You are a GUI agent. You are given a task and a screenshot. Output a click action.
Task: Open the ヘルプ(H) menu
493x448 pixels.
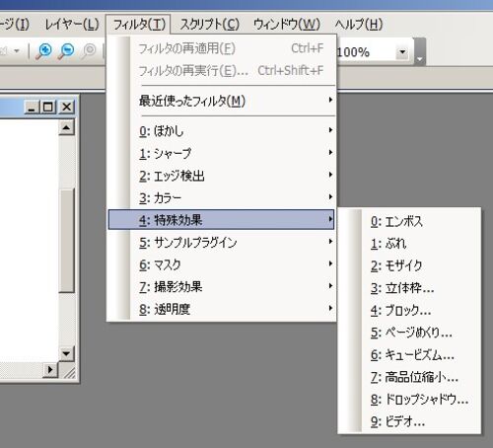coord(359,25)
